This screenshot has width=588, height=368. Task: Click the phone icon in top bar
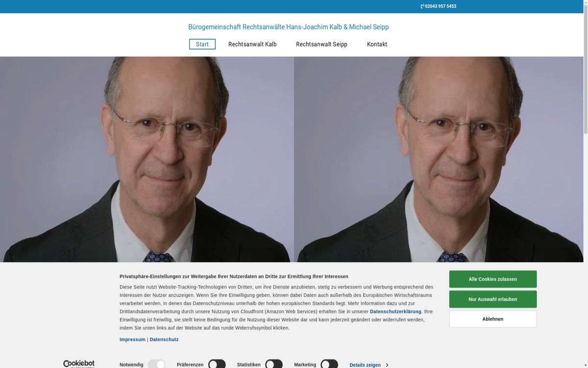click(x=422, y=6)
